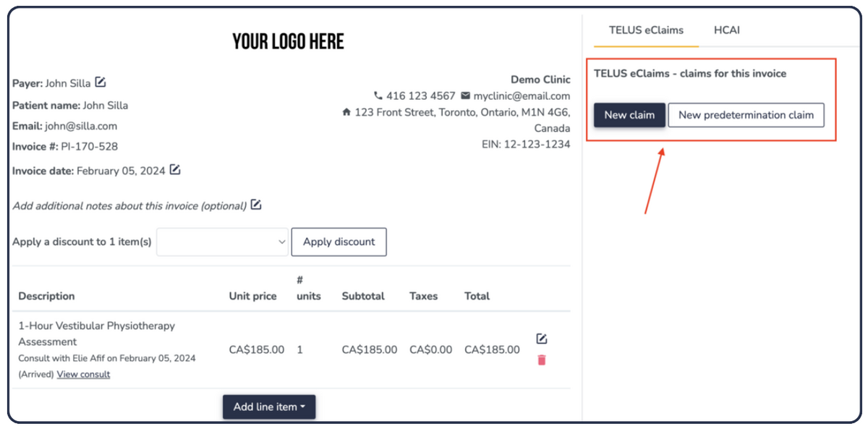The height and width of the screenshot is (429, 868).
Task: Click the envelope icon beside clinic email
Action: pos(465,95)
